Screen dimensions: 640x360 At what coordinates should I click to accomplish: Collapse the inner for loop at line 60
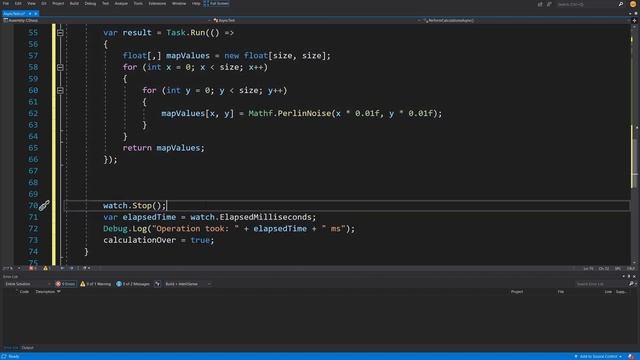tap(60, 90)
